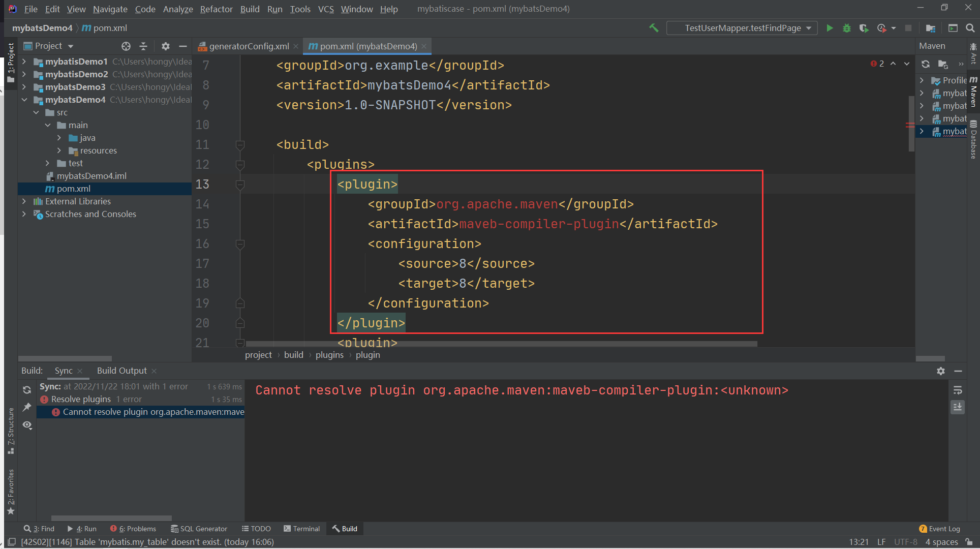Open Search Everywhere magnifier
Screen dimensions: 980x549
tap(970, 28)
